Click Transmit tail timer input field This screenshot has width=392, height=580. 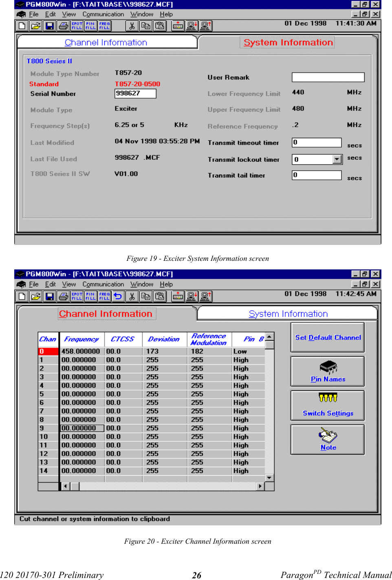(317, 175)
